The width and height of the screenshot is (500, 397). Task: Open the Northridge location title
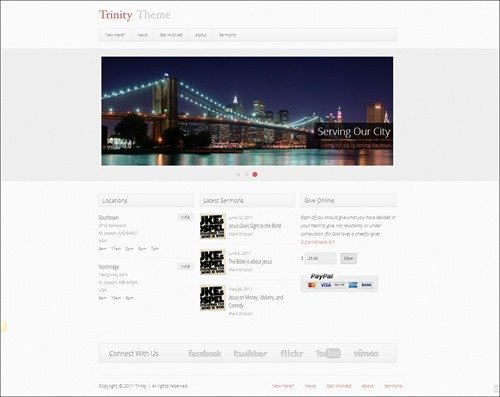pyautogui.click(x=109, y=267)
